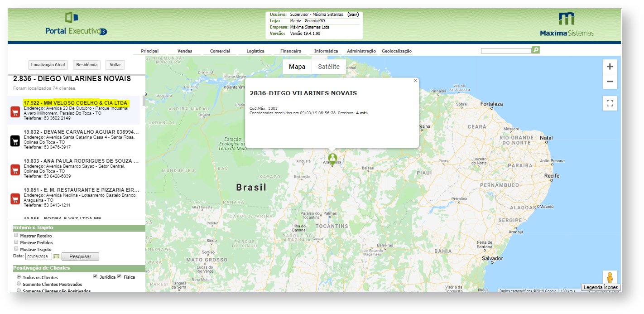644x314 pixels.
Task: Open the Legenda Ícones button
Action: tap(601, 287)
